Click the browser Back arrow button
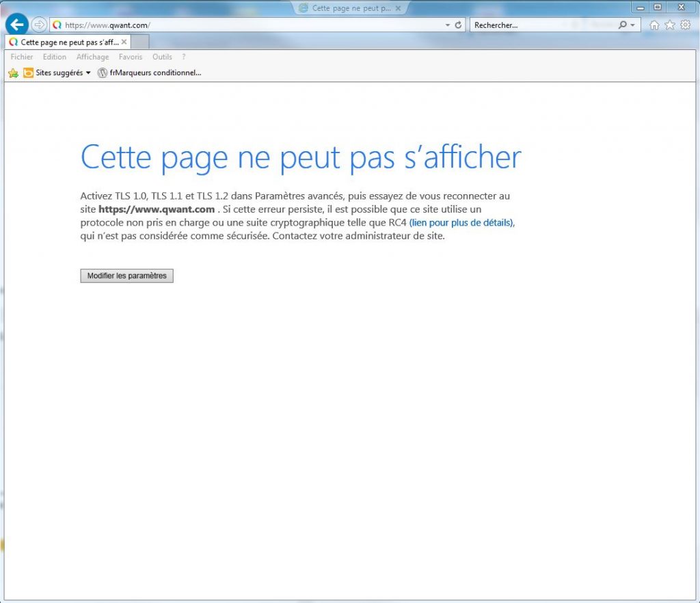Image resolution: width=700 pixels, height=603 pixels. click(x=16, y=25)
